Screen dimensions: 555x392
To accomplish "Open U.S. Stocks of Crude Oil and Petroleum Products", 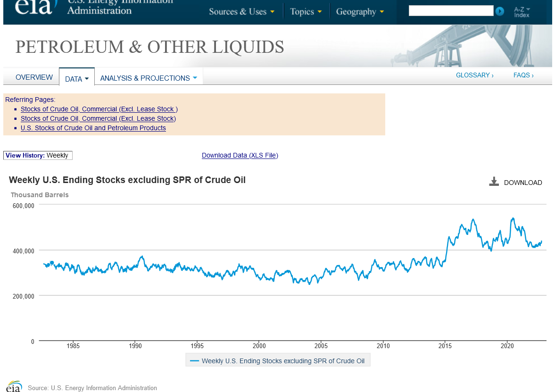I will pos(93,128).
